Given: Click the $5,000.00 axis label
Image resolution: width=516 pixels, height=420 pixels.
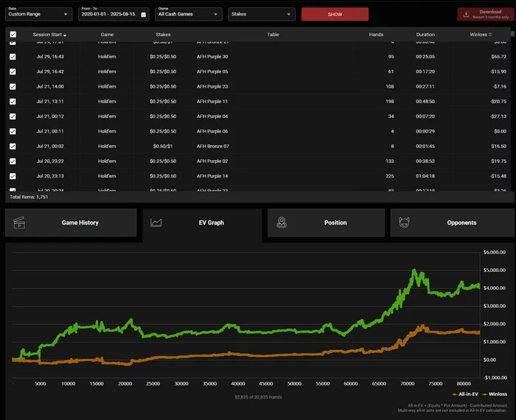Looking at the screenshot, I should [495, 270].
